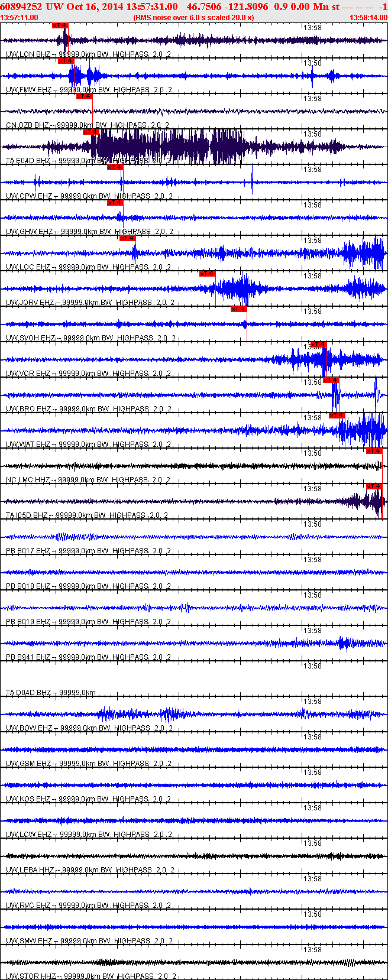
Task: Select the red pick flag on UW.GHW trace
Action: tap(115, 203)
